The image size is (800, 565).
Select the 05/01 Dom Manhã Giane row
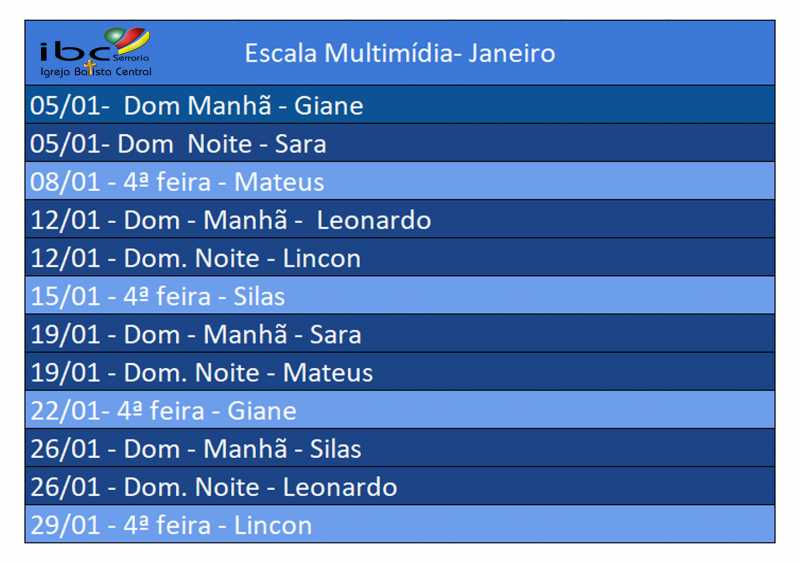tap(400, 105)
